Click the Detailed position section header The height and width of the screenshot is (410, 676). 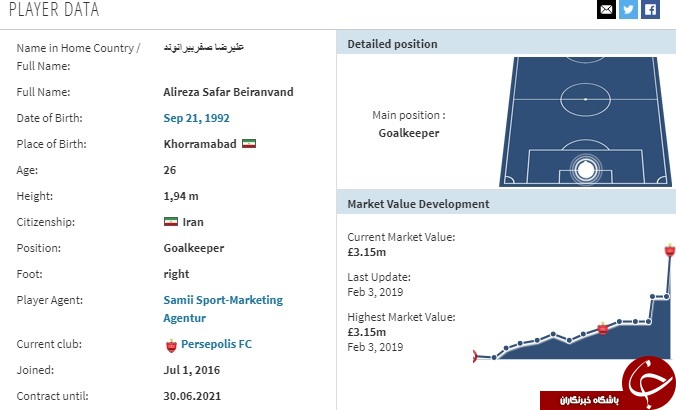pos(392,44)
